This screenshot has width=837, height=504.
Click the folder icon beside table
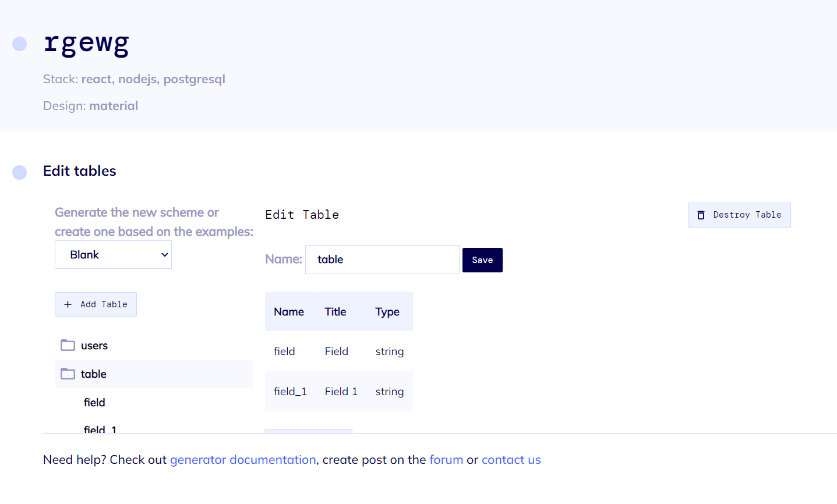[x=66, y=374]
